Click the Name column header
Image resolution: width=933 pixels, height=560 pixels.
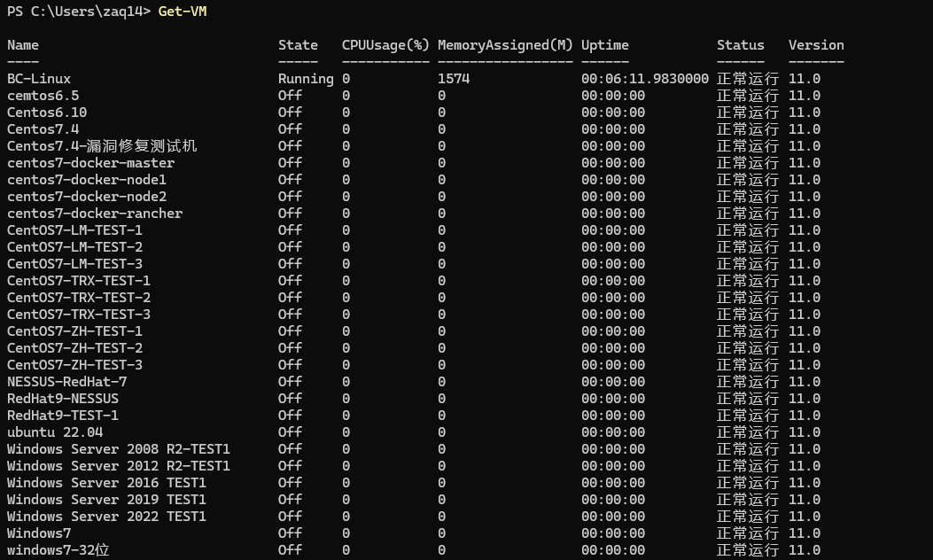[x=23, y=45]
